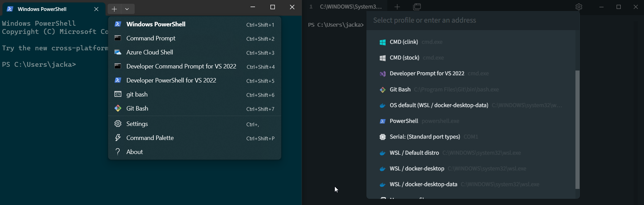
Task: Click the Git Bash diamond logo icon in menu
Action: (118, 108)
